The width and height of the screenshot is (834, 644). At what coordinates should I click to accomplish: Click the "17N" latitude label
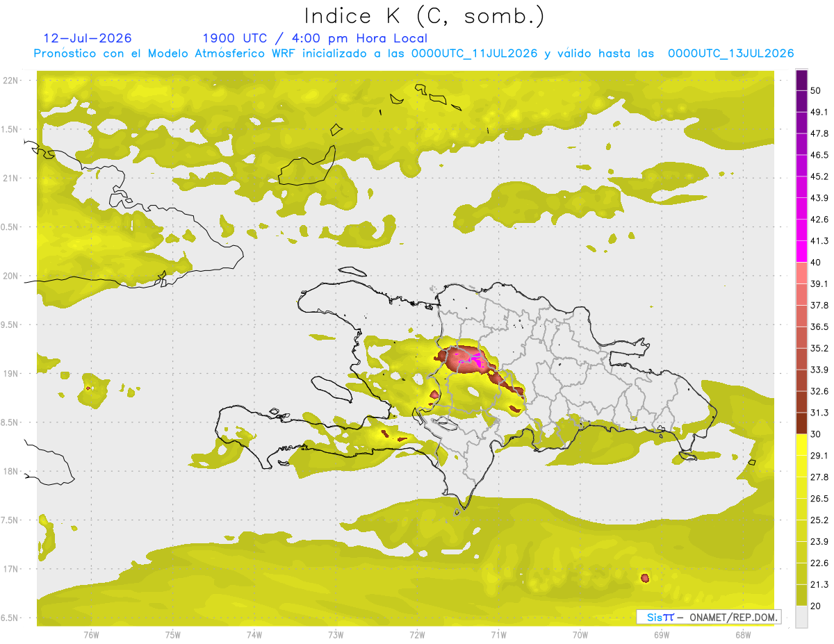click(10, 569)
